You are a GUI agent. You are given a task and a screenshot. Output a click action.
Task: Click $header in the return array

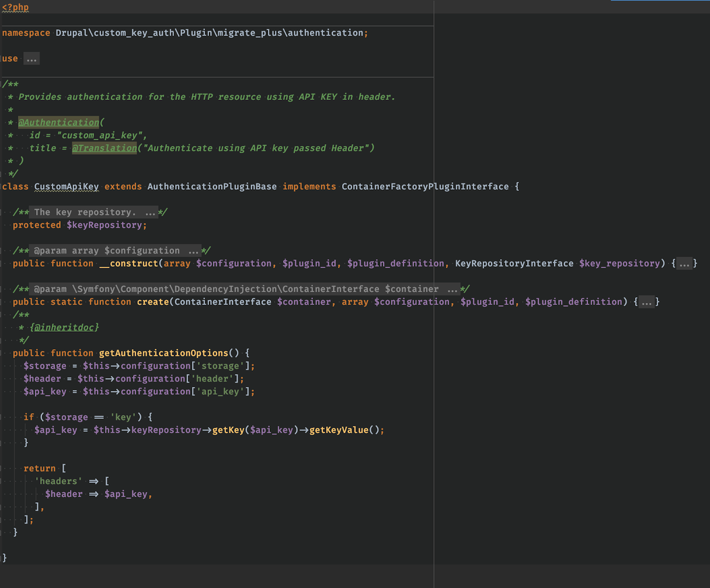[x=64, y=494]
